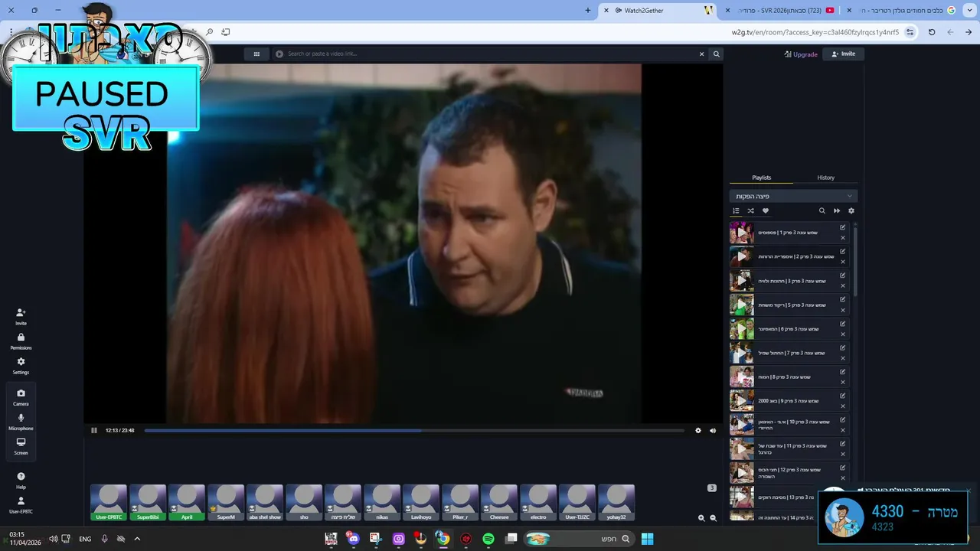Screen dimensions: 980x551
Task: Toggle Microphone in left sidebar
Action: [21, 421]
